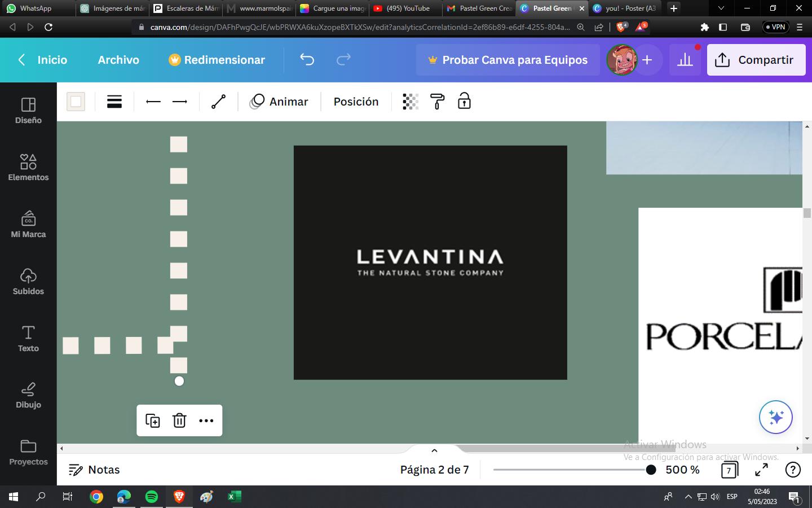The height and width of the screenshot is (508, 812).
Task: Show hidden system tray icons
Action: click(x=688, y=497)
